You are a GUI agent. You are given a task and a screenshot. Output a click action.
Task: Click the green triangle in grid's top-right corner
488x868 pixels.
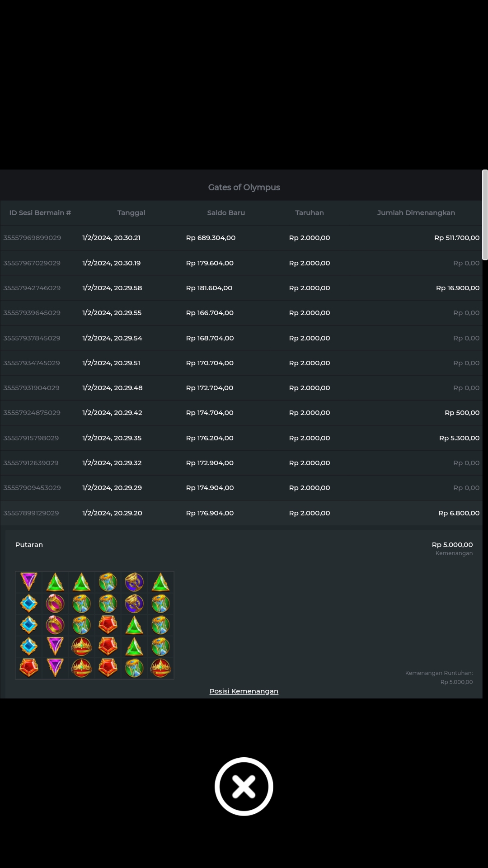[x=160, y=582]
